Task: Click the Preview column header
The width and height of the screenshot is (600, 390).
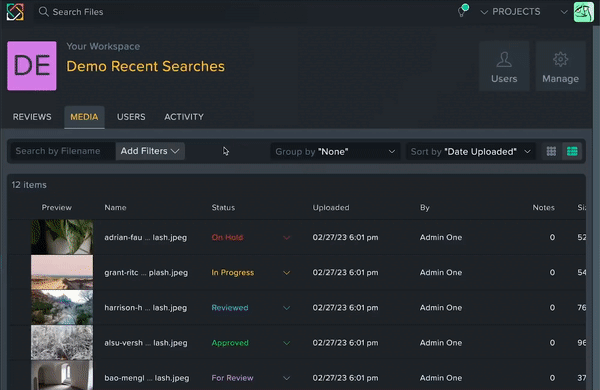Action: point(57,207)
